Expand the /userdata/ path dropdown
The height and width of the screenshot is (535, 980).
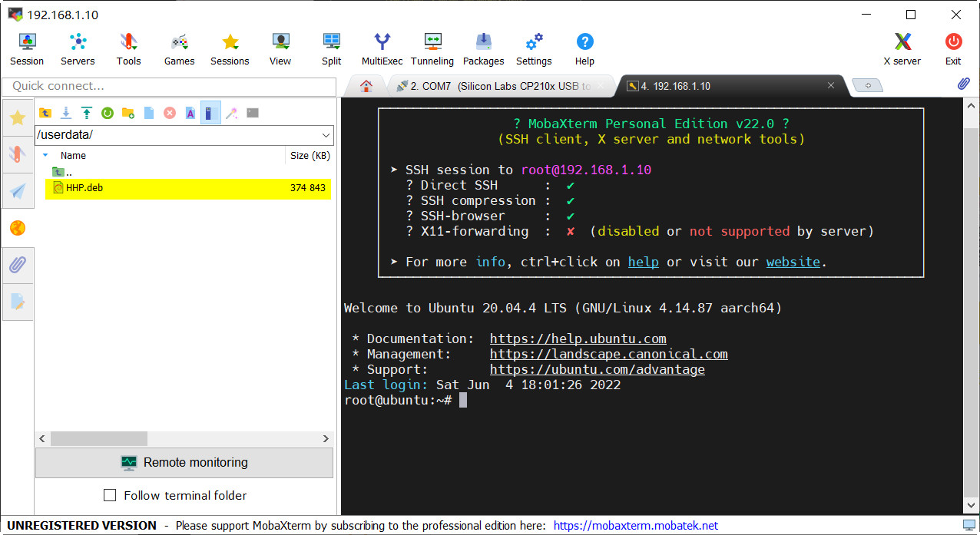click(326, 135)
